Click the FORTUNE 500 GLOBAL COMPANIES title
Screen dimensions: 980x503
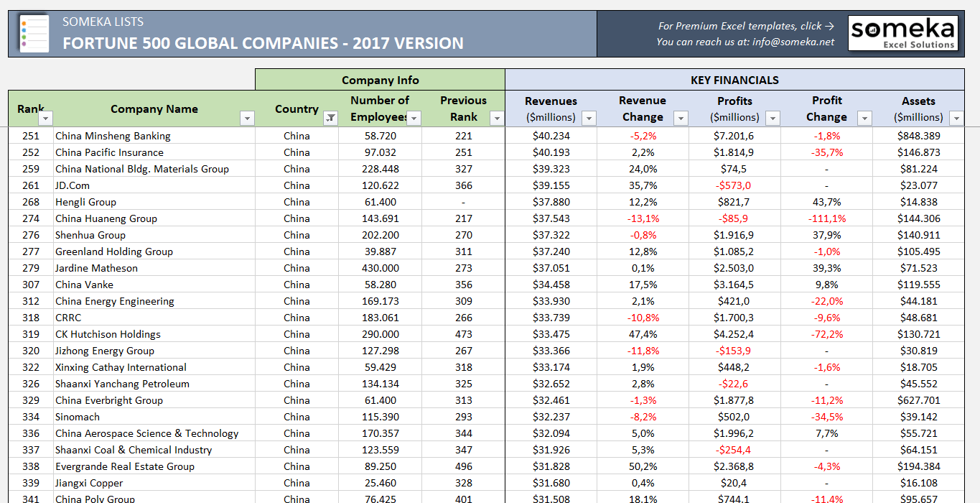263,43
